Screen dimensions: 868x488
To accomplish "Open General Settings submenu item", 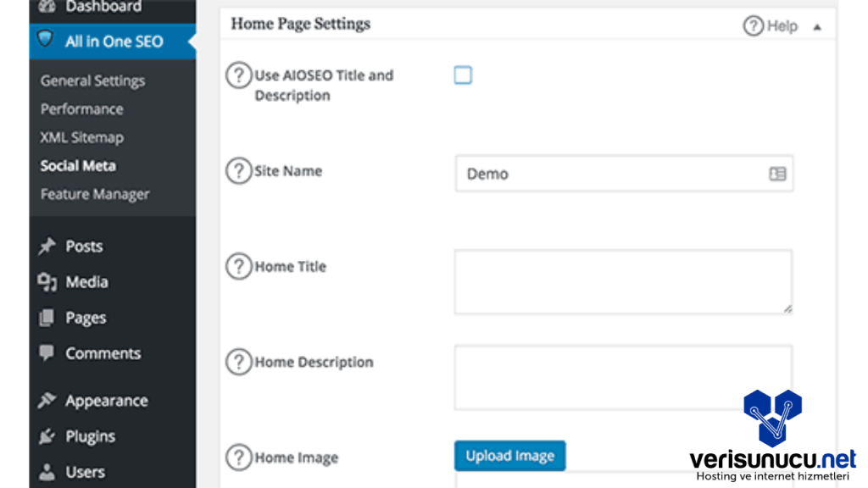I will click(92, 80).
